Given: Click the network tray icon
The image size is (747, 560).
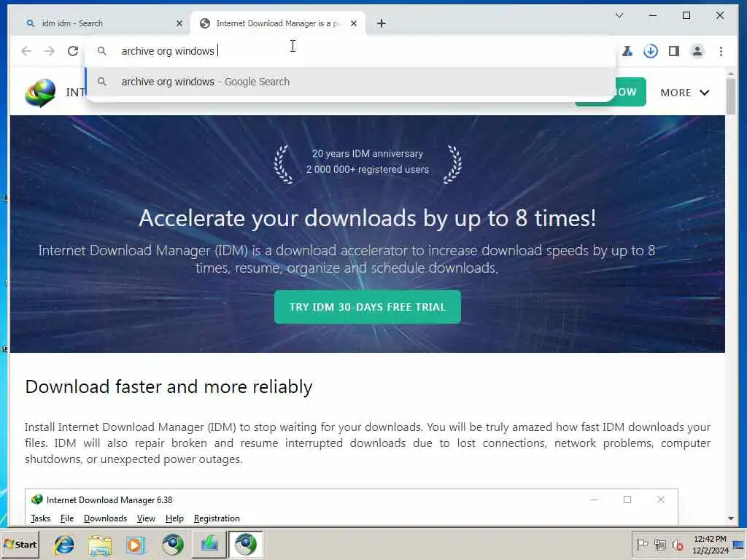Looking at the screenshot, I should point(659,544).
